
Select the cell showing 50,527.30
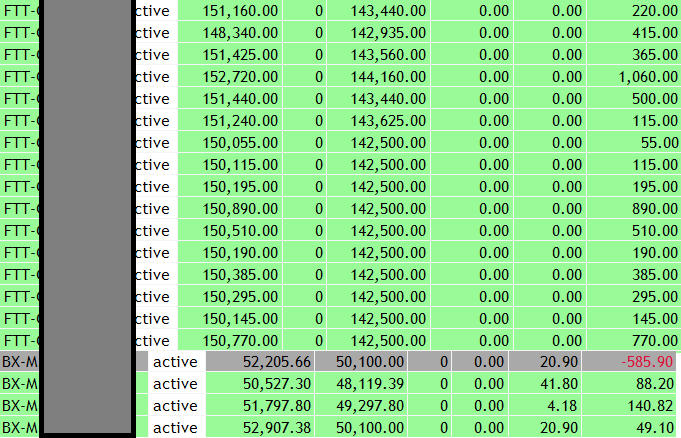click(x=260, y=384)
